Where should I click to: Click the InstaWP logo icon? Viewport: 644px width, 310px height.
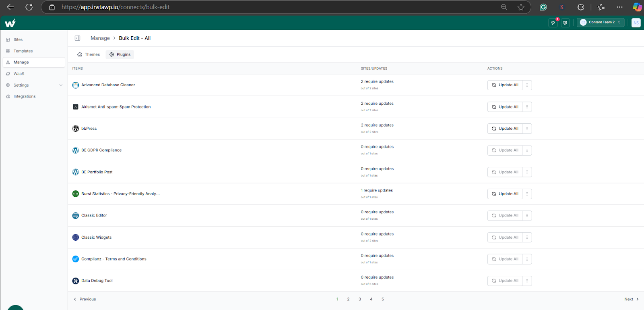(x=10, y=23)
